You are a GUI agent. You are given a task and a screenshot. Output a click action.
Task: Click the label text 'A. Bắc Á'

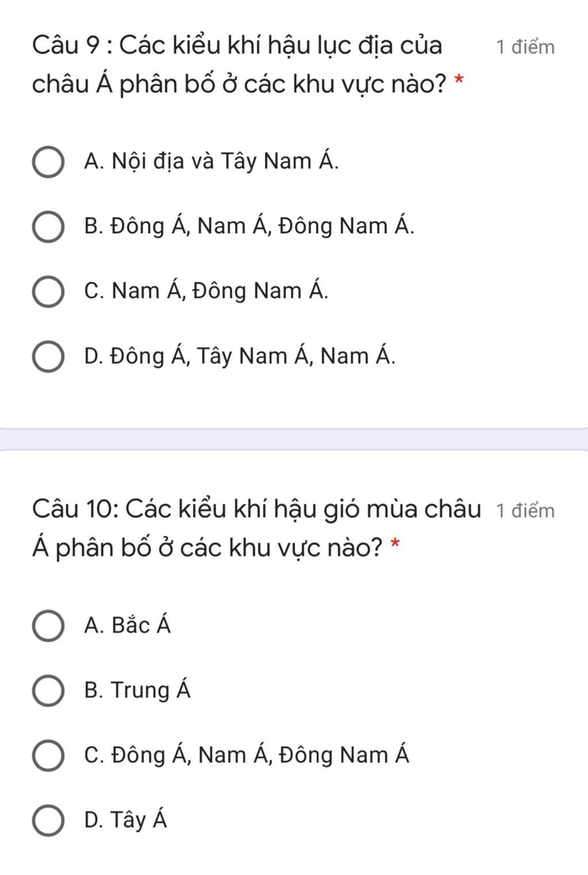(x=127, y=625)
